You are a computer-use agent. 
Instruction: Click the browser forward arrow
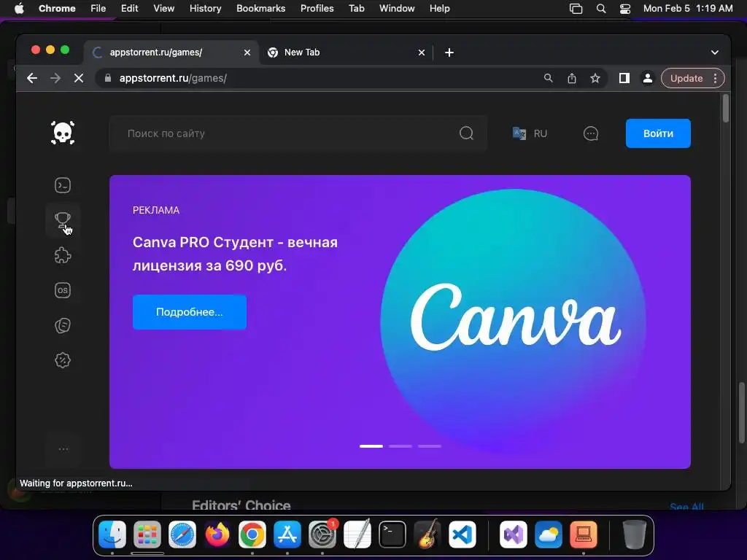point(55,78)
